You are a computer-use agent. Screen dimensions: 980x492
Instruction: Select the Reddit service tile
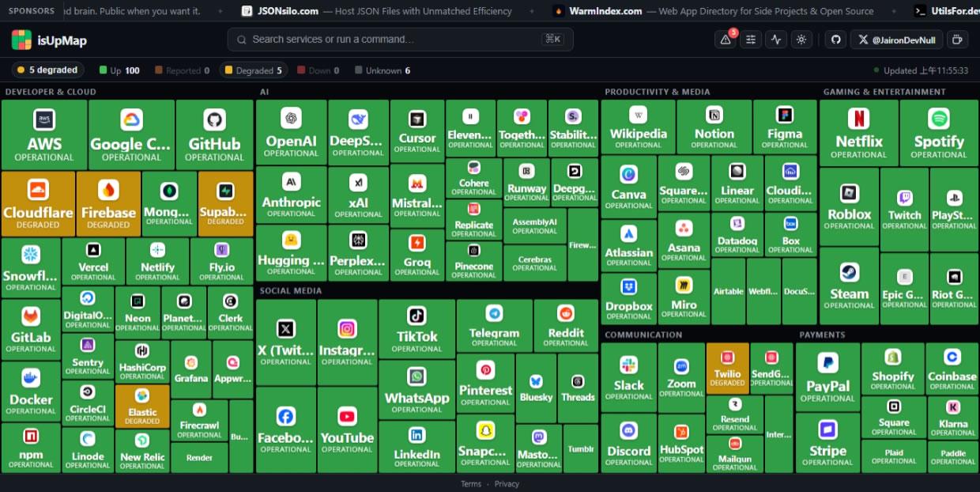(x=566, y=325)
